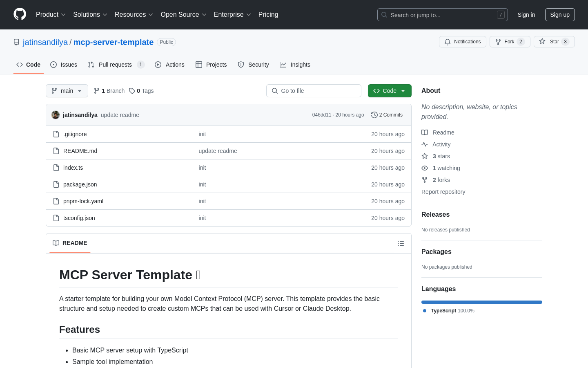Click the blue TypeScript color dot

(x=425, y=311)
